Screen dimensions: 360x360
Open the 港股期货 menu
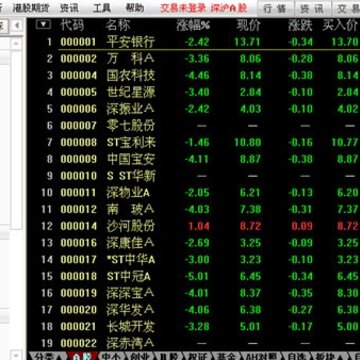pyautogui.click(x=32, y=8)
